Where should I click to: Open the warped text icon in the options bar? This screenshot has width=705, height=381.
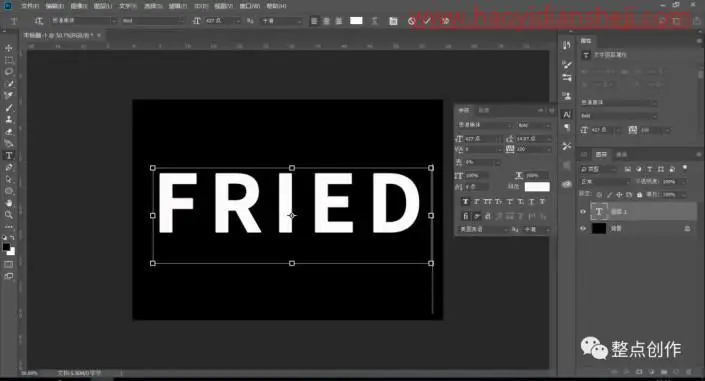coord(375,21)
